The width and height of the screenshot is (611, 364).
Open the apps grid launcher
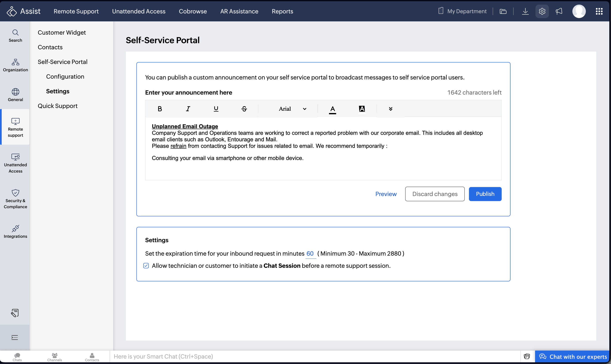point(599,11)
